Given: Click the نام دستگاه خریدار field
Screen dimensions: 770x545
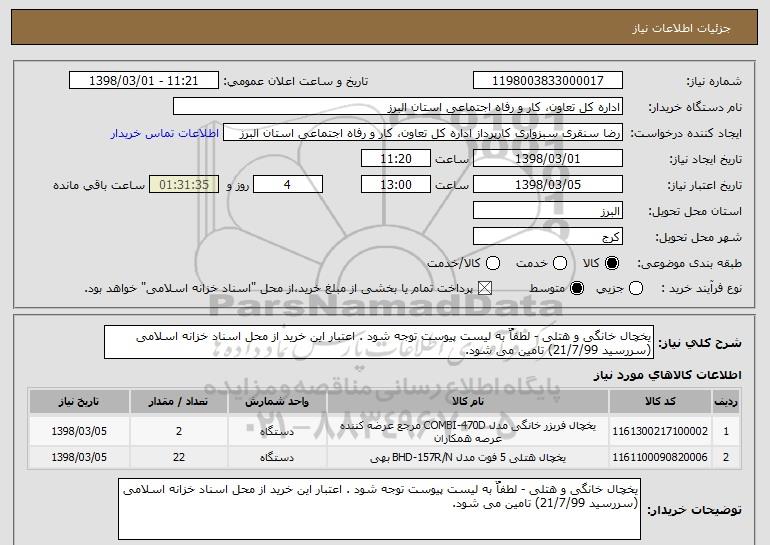Looking at the screenshot, I should click(398, 107).
